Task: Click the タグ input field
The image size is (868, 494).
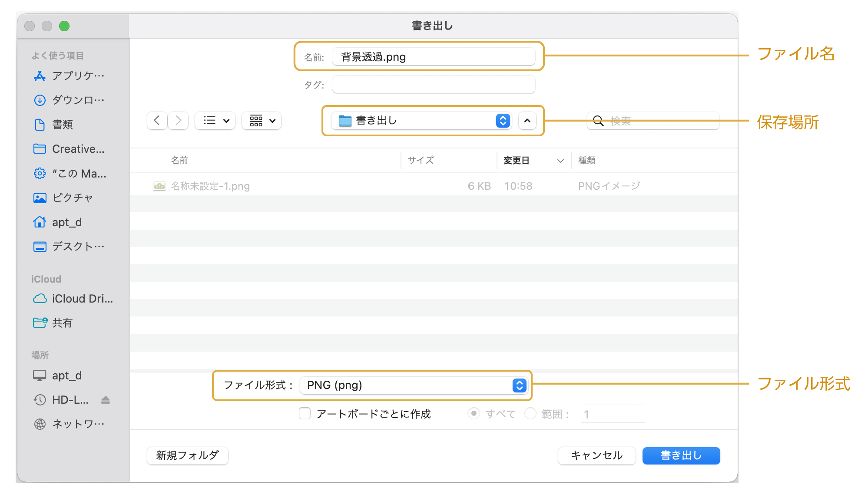Action: click(434, 85)
